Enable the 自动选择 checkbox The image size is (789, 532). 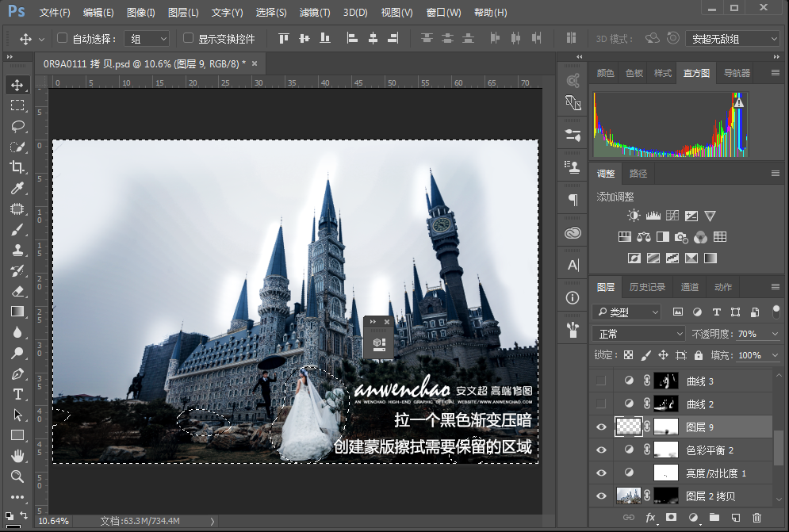pos(63,38)
